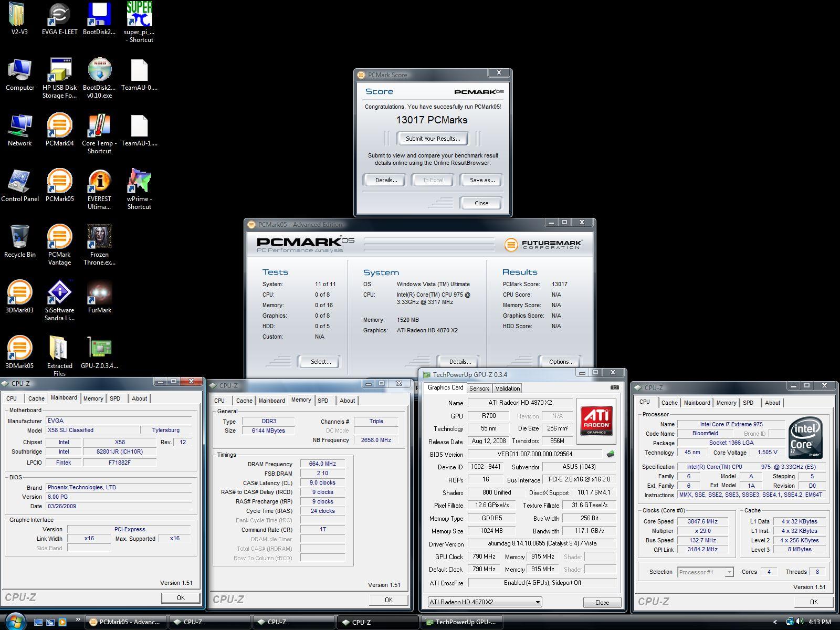Open Control Panel desktop icon
The width and height of the screenshot is (840, 630).
pos(19,182)
